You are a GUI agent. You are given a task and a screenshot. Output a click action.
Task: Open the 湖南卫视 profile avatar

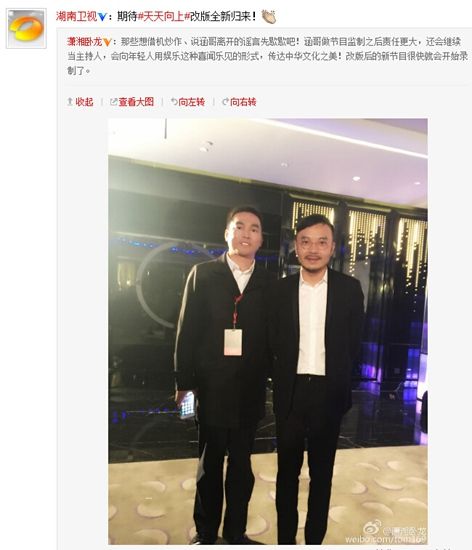tap(26, 28)
